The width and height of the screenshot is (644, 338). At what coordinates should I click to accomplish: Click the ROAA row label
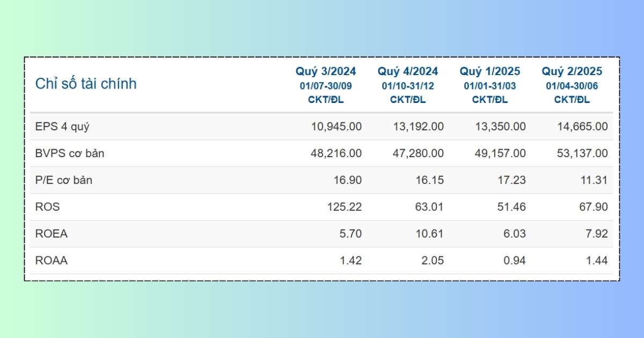tap(52, 261)
